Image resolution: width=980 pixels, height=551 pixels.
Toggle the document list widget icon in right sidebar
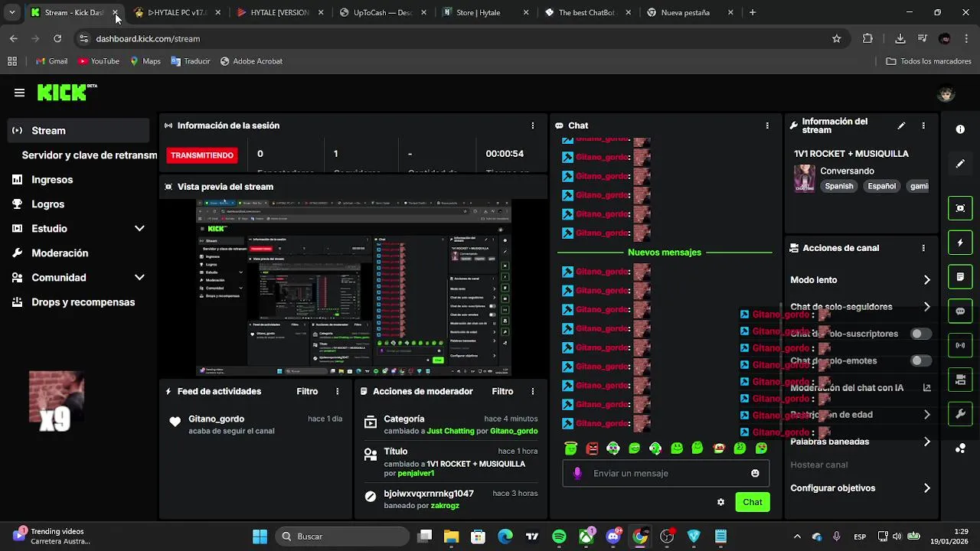tap(960, 276)
